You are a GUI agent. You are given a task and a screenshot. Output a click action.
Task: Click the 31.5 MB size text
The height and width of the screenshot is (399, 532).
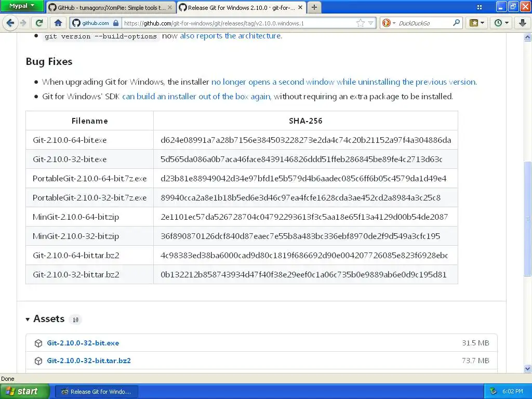[x=475, y=343]
